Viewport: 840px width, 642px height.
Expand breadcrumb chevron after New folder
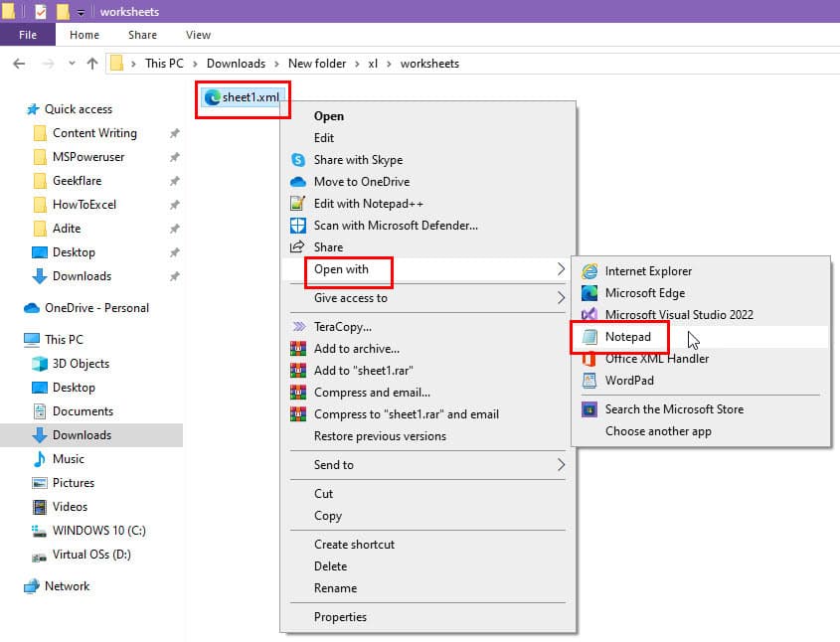(x=357, y=64)
